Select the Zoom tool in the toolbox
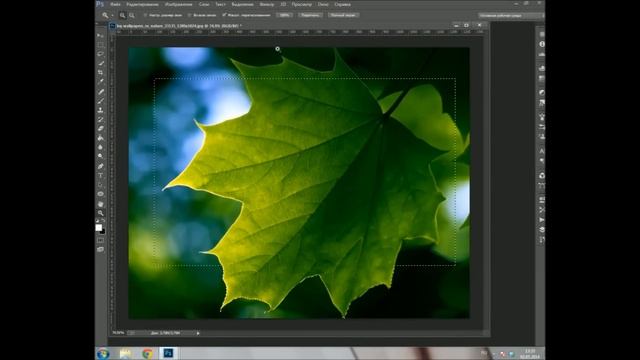Viewport: 640px width, 360px height. [100, 213]
